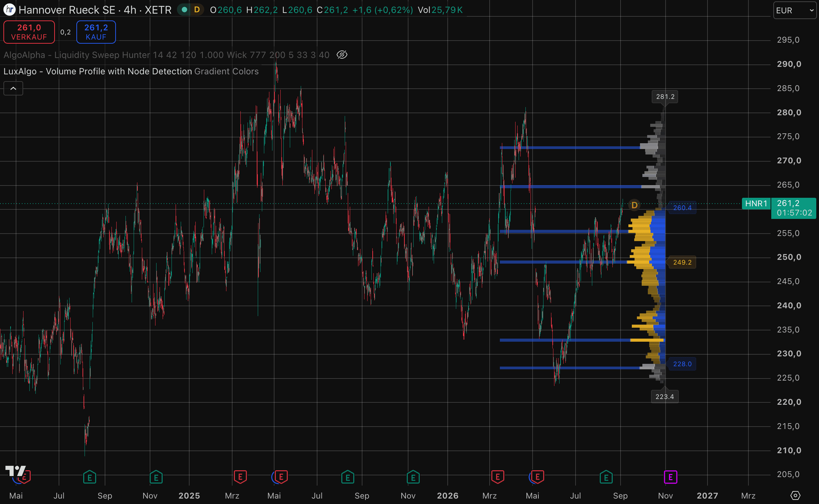Click the HNR1 price tag on the axis
819x504 pixels.
click(756, 204)
